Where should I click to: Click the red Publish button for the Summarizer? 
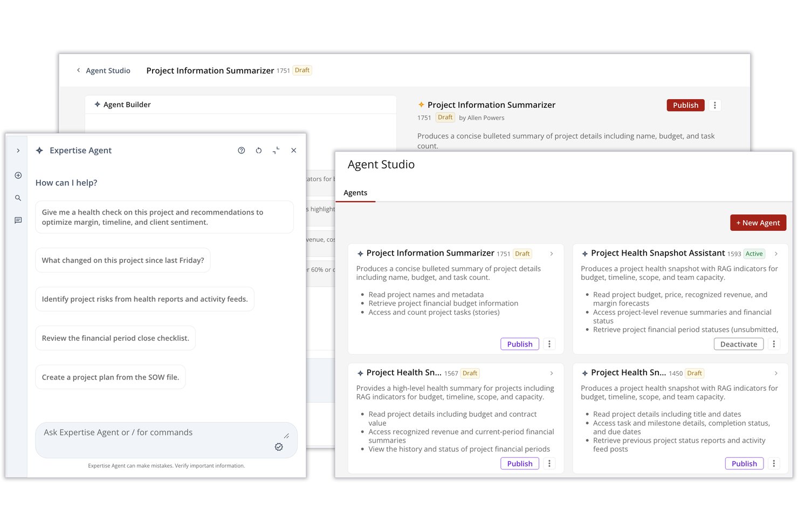coord(685,105)
